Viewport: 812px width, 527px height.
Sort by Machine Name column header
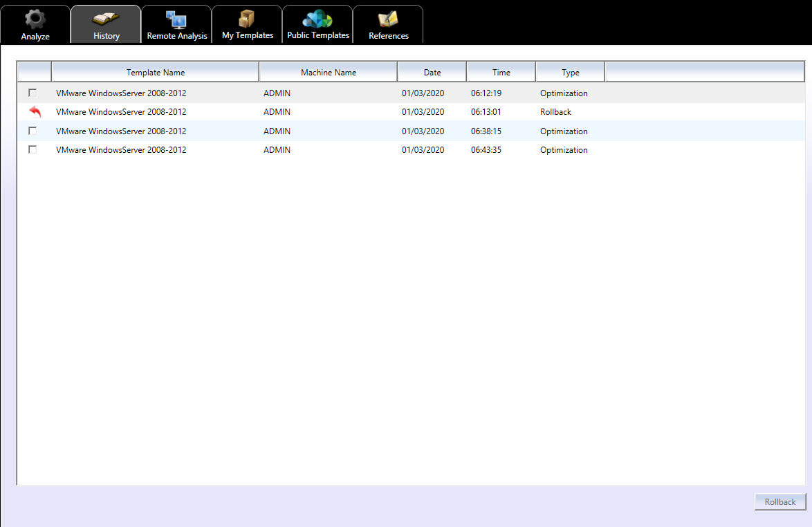329,72
